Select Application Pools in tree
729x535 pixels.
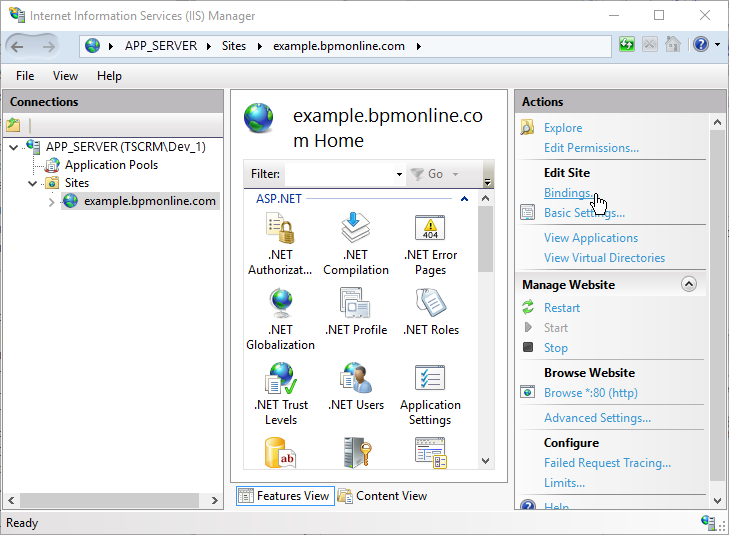pyautogui.click(x=112, y=165)
